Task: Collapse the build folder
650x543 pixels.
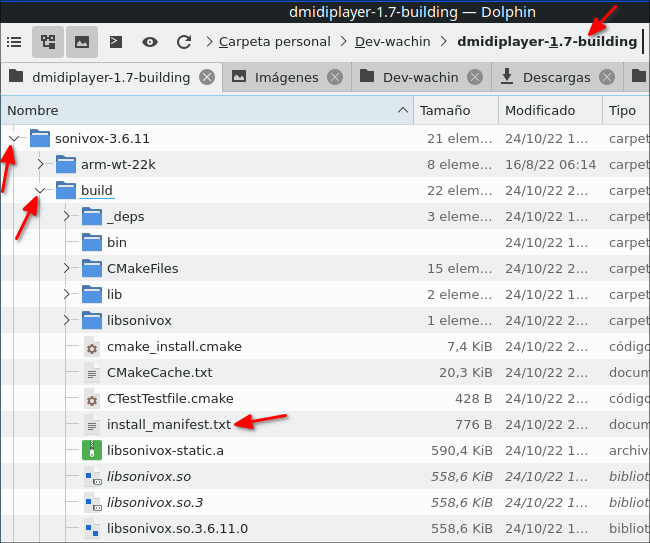Action: [x=40, y=190]
